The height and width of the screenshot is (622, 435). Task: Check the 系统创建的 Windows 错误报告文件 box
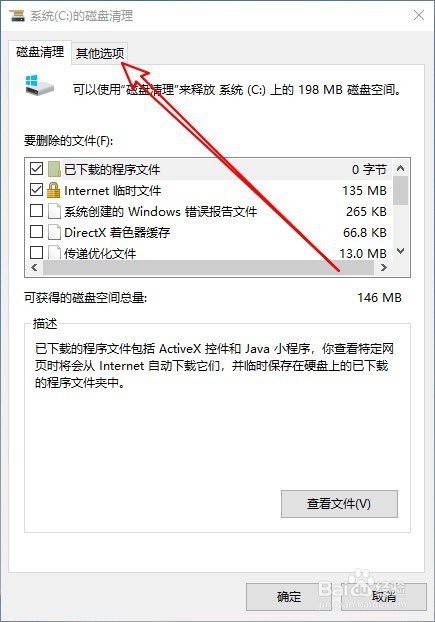[36, 211]
